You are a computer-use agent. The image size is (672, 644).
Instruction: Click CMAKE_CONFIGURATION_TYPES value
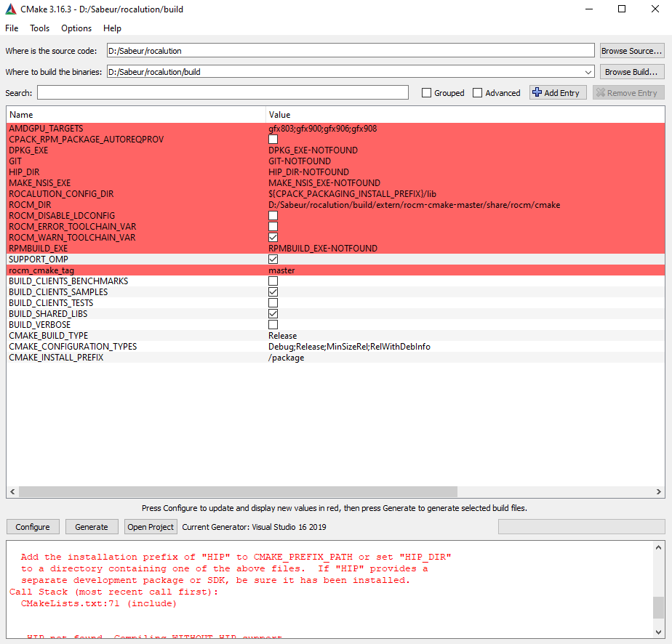coord(349,347)
